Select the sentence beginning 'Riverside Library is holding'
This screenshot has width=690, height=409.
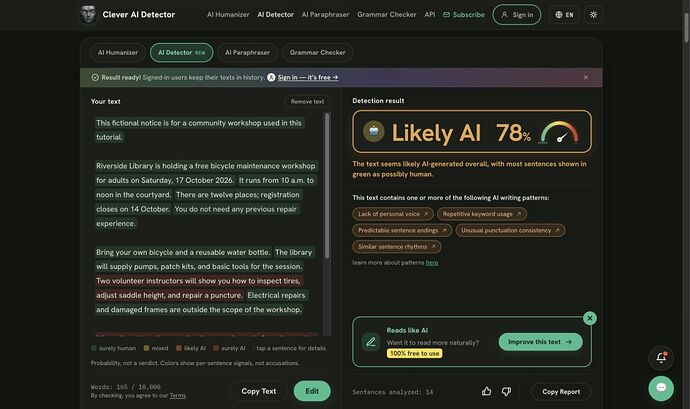point(206,173)
